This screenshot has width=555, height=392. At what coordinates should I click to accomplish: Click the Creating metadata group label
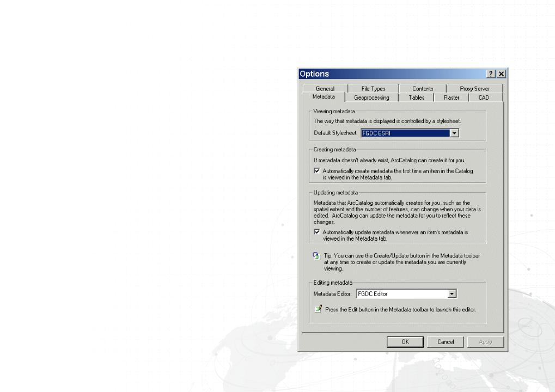334,149
